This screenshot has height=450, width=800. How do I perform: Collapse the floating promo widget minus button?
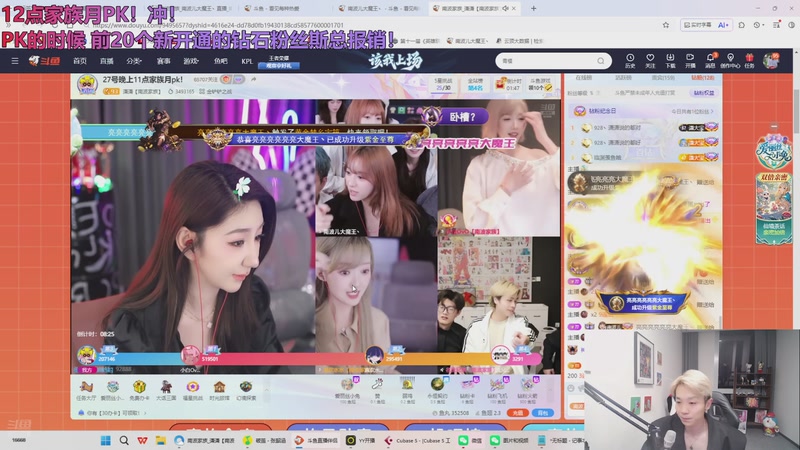coord(774,126)
